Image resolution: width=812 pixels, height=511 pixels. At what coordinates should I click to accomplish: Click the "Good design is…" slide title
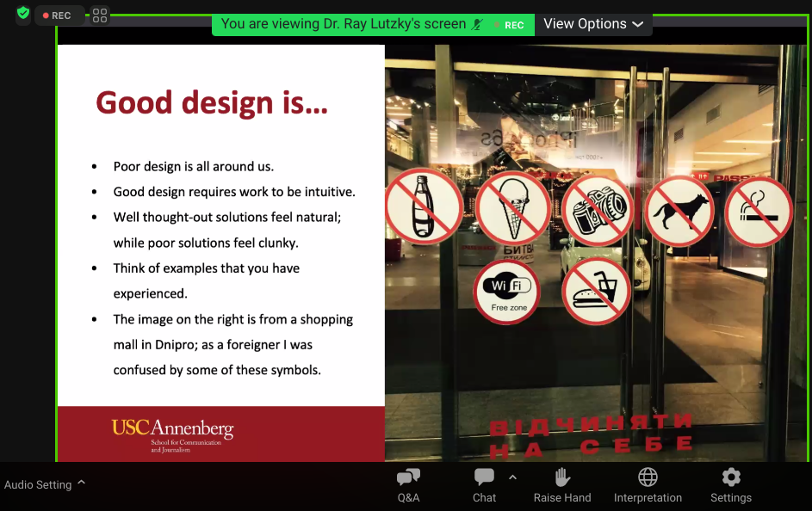point(212,103)
